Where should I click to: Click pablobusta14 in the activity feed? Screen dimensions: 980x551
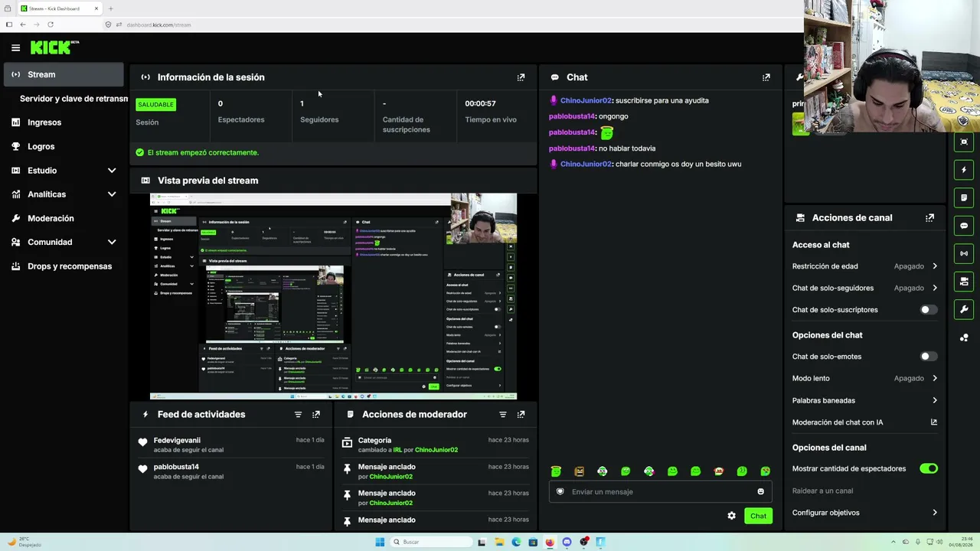[x=176, y=467]
